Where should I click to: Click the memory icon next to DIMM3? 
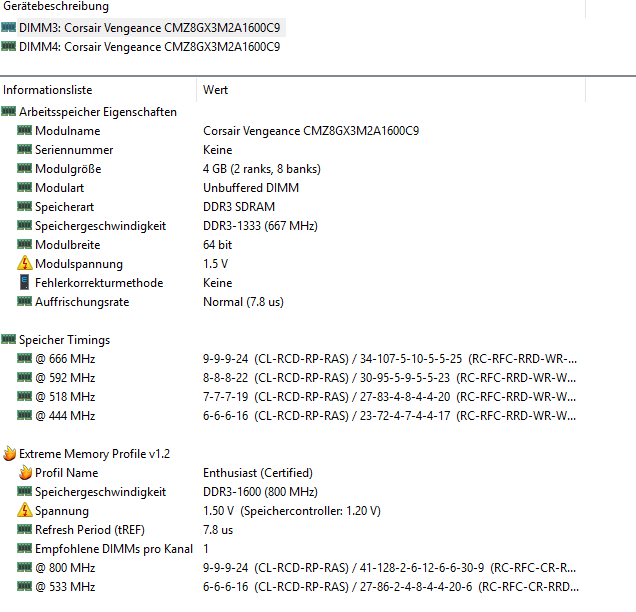[9, 27]
